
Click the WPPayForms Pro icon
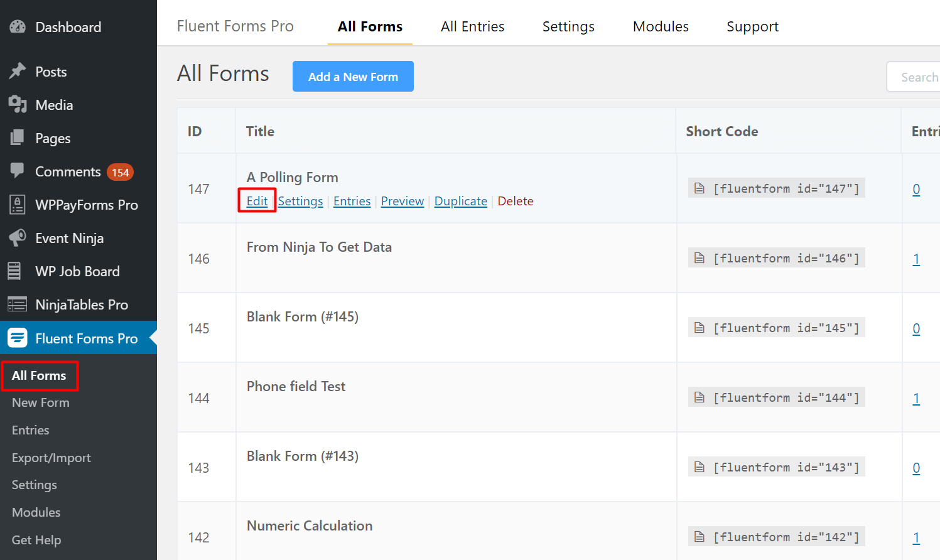(x=18, y=205)
